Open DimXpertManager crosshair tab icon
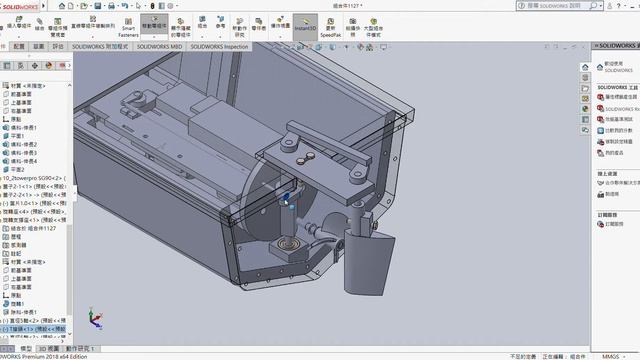Image resolution: width=640 pixels, height=360 pixels. (x=35, y=65)
